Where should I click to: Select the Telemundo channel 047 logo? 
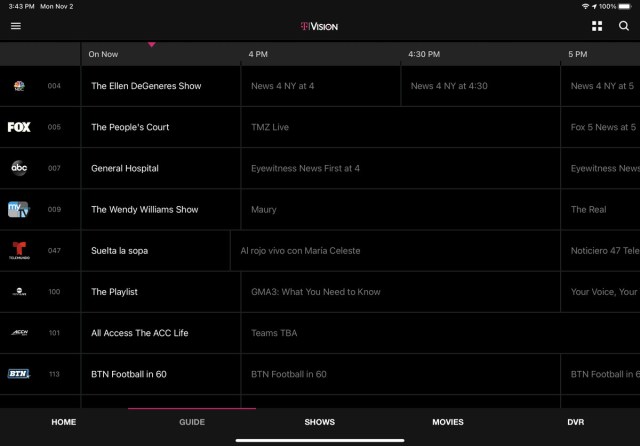19,251
